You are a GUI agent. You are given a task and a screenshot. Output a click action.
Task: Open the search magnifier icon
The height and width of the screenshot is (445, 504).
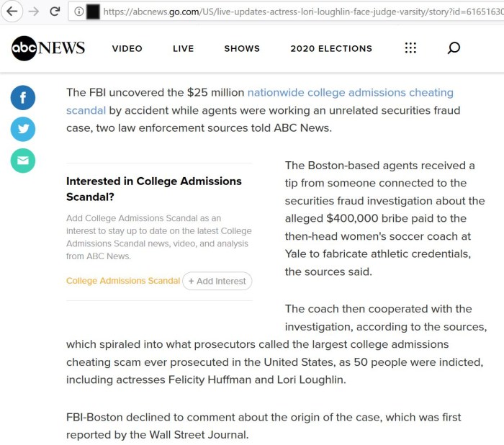pos(454,48)
